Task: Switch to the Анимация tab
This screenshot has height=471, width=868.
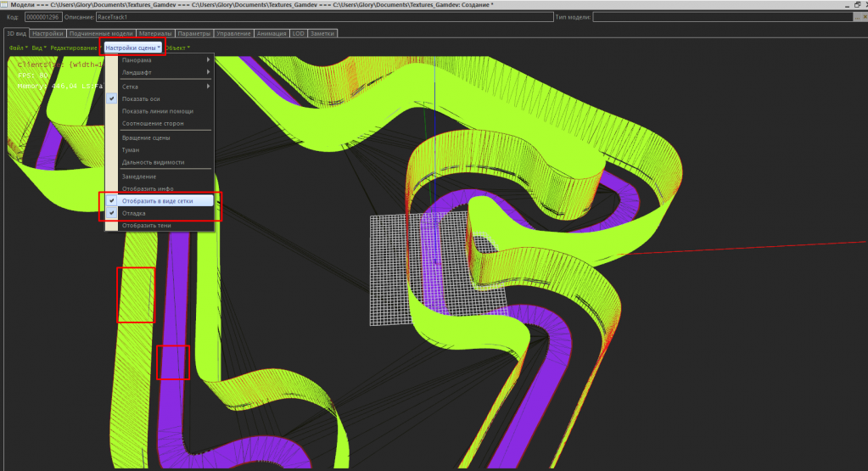Action: coord(272,34)
